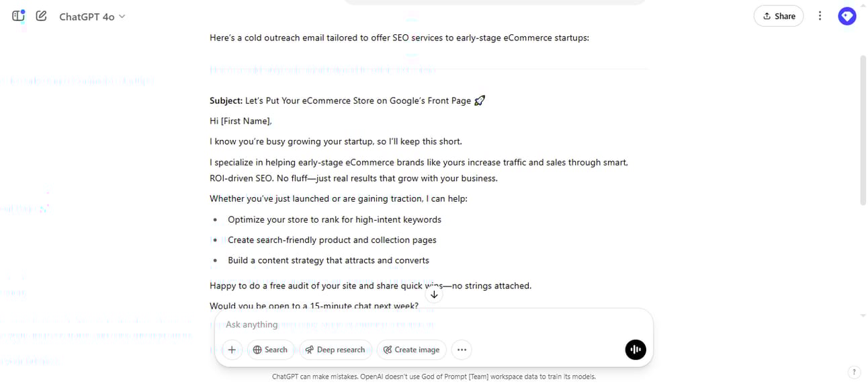
Task: Toggle the Deep research chip
Action: click(335, 350)
